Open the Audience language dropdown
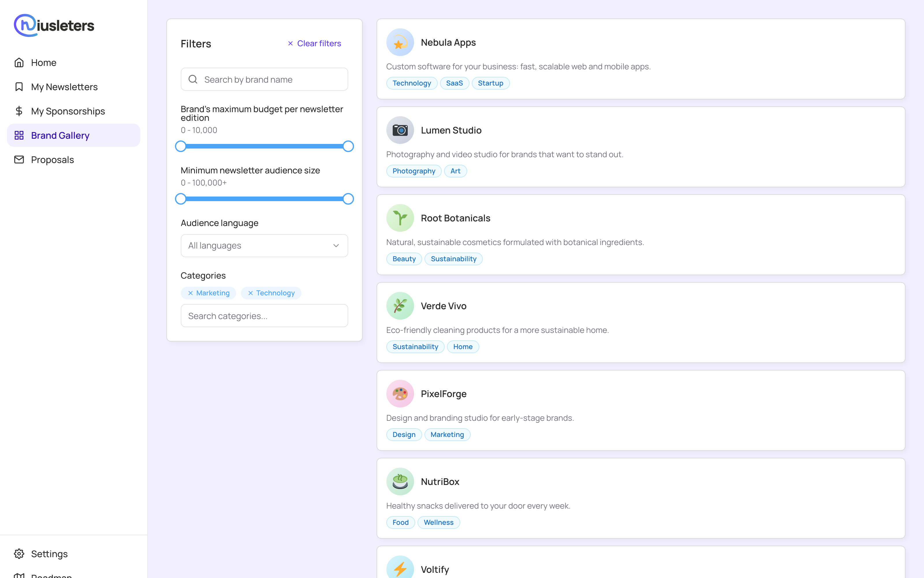The image size is (924, 578). tap(264, 245)
